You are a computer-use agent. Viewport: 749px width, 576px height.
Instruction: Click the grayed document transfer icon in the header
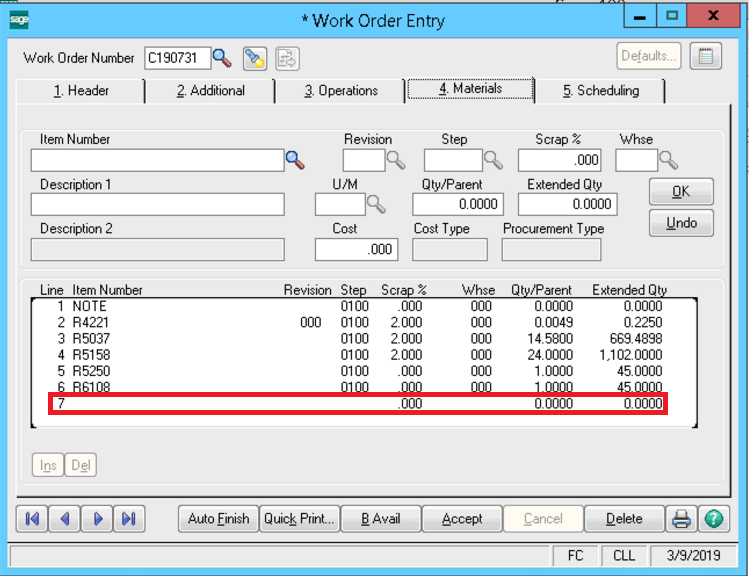[287, 59]
